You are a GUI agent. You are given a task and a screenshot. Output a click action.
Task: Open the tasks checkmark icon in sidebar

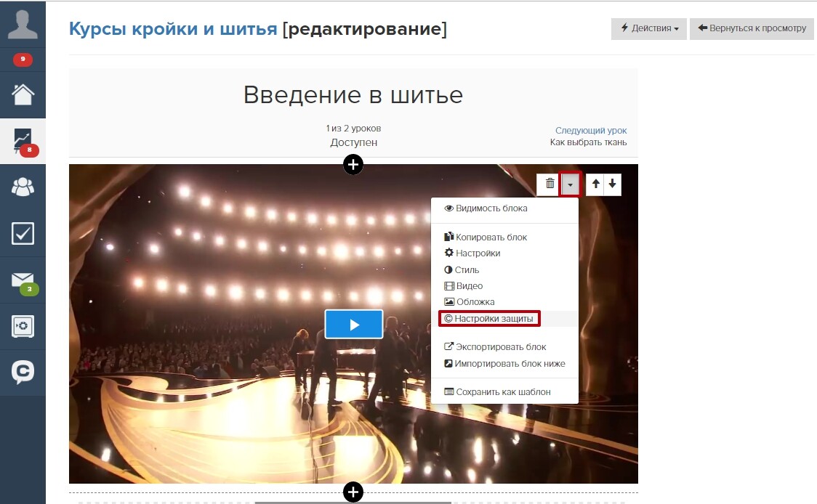point(23,233)
